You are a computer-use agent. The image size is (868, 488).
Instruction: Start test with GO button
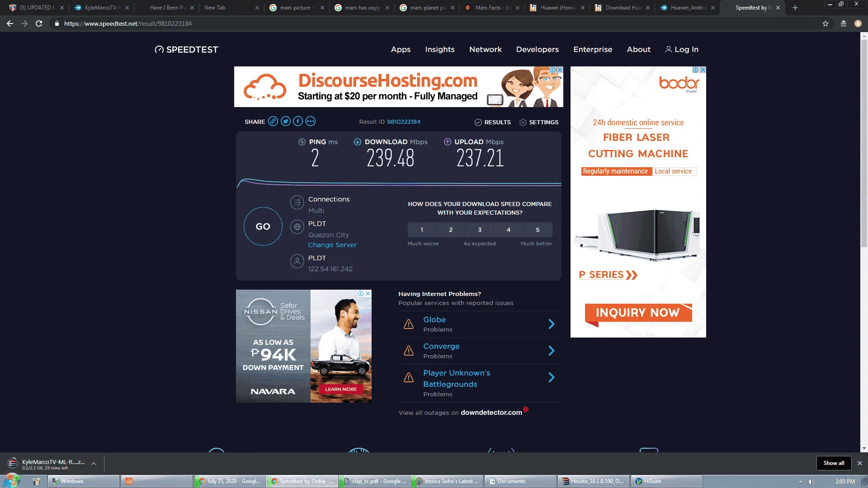point(263,226)
